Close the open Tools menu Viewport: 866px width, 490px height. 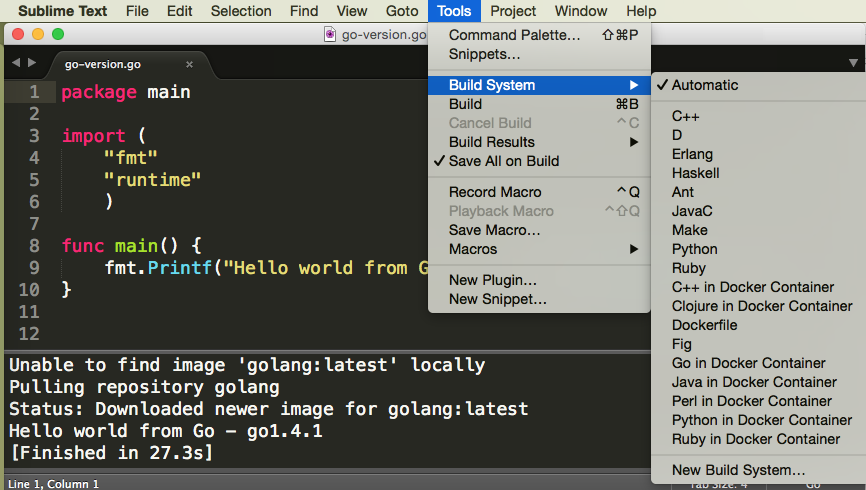click(x=454, y=11)
